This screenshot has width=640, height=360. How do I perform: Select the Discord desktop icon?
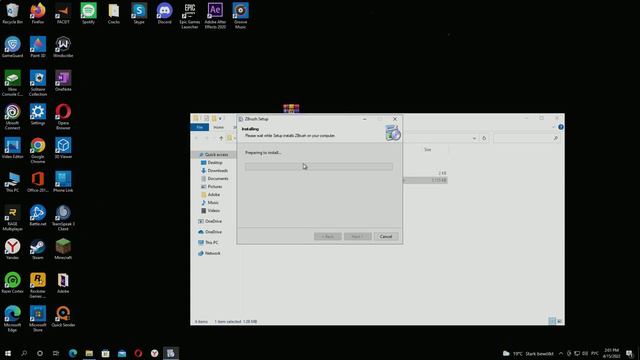pyautogui.click(x=164, y=13)
